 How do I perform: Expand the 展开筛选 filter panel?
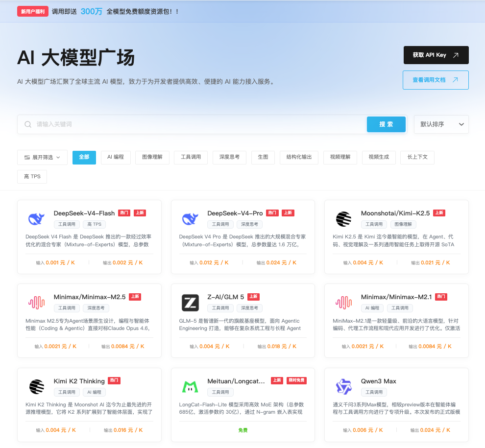[x=42, y=157]
